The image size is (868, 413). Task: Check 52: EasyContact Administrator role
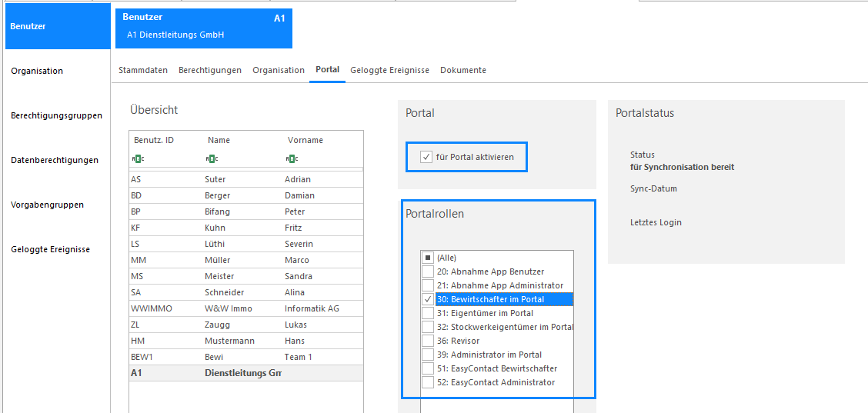pyautogui.click(x=427, y=382)
